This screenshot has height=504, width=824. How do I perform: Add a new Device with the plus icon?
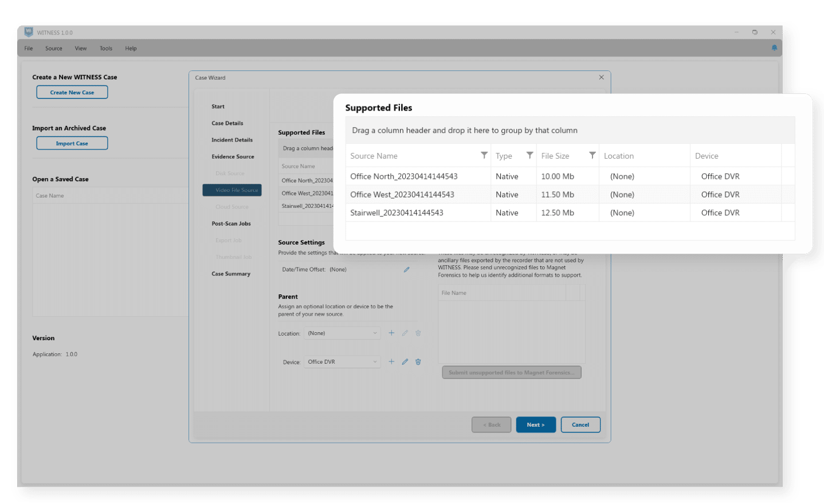391,361
